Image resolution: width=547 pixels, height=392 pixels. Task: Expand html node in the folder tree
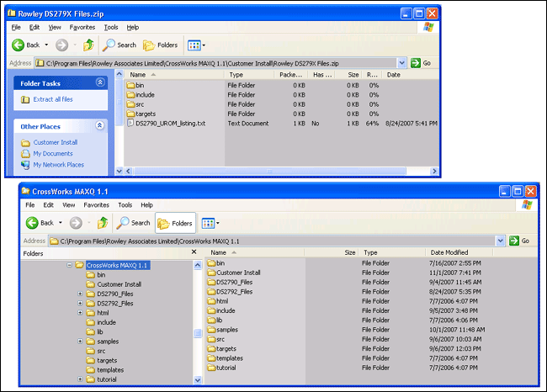pyautogui.click(x=80, y=312)
